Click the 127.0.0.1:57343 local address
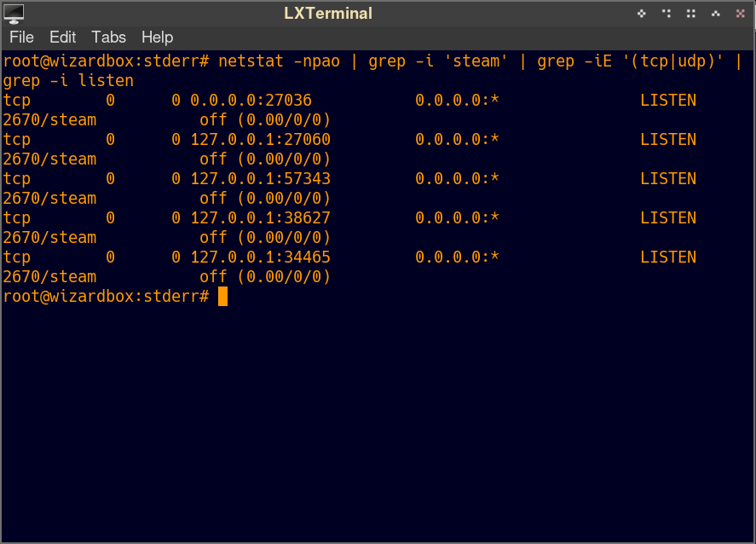 [x=260, y=179]
